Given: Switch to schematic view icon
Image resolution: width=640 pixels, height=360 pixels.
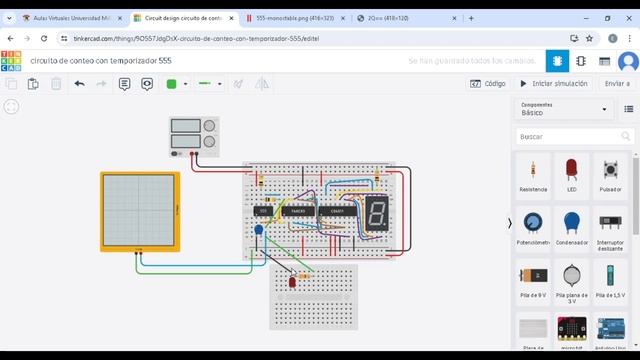Looking at the screenshot, I should click(x=581, y=61).
